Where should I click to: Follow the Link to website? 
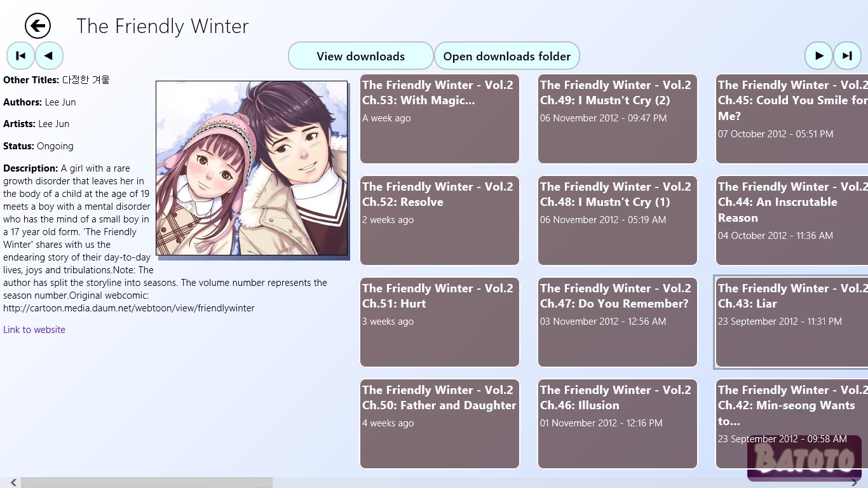pos(34,330)
